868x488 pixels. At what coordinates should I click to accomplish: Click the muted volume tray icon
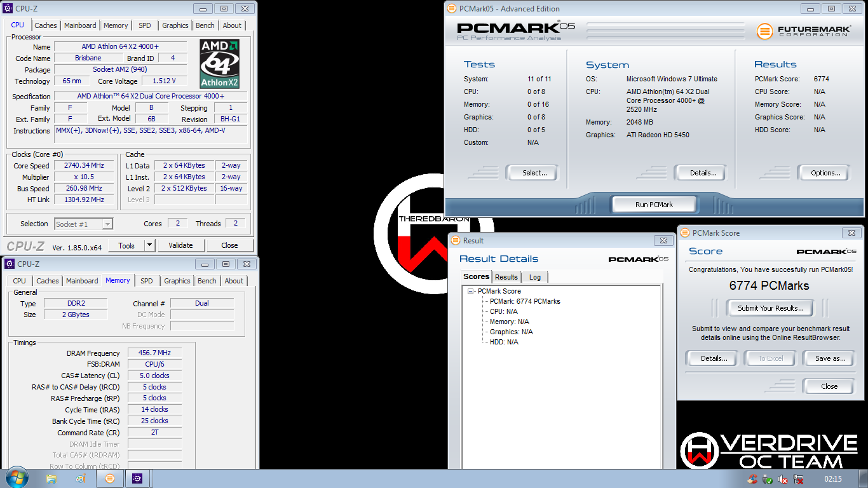point(783,479)
